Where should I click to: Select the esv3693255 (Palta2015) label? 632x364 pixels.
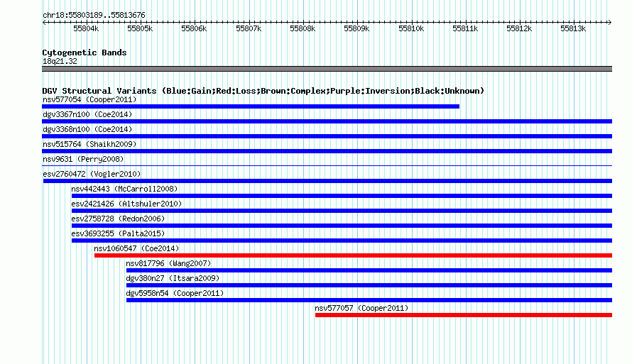118,233
